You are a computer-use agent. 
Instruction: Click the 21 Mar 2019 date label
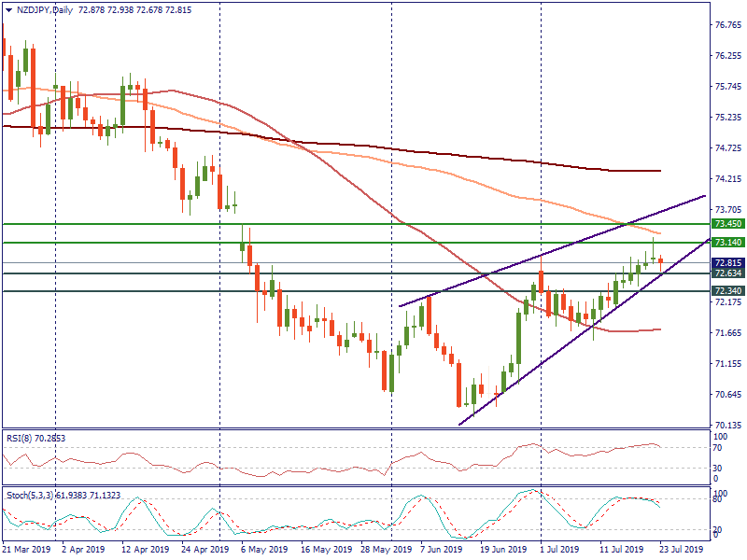click(x=26, y=551)
